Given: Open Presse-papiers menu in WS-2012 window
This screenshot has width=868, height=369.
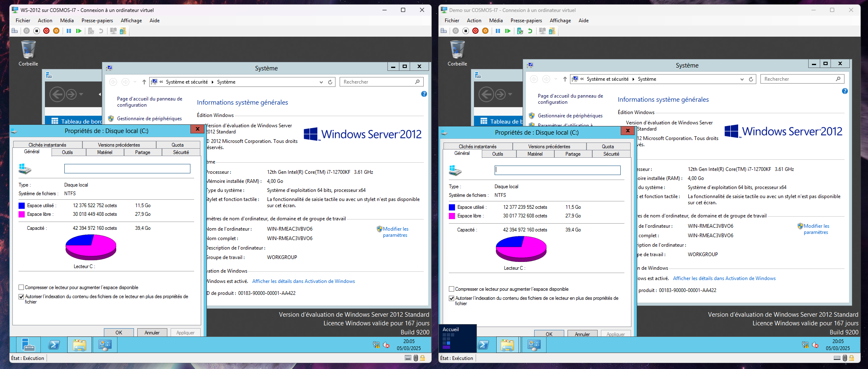Looking at the screenshot, I should click(x=97, y=21).
